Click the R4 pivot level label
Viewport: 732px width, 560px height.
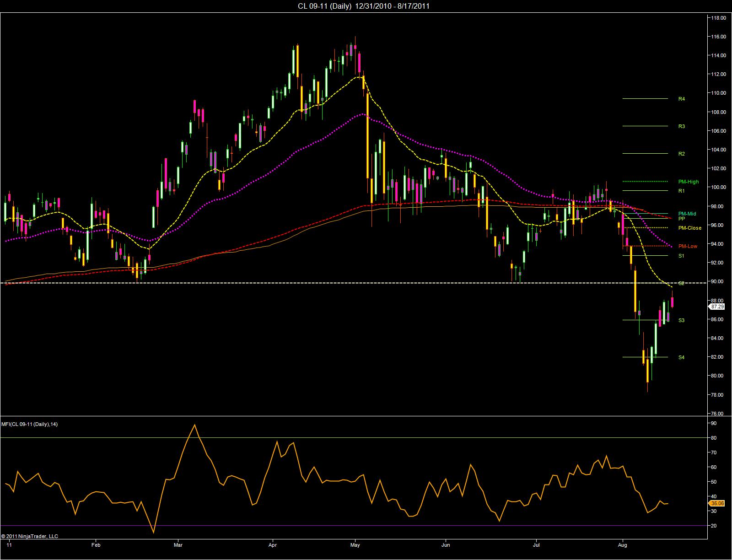(x=681, y=99)
